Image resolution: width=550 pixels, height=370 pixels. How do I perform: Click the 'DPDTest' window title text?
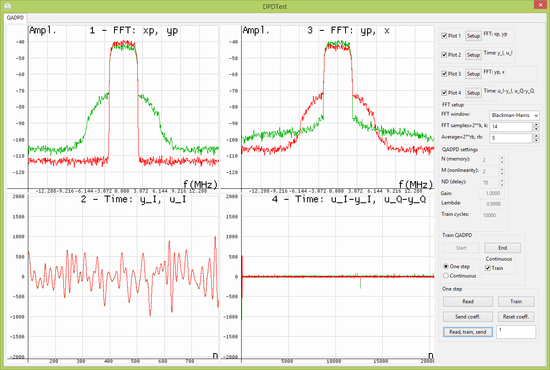click(275, 6)
